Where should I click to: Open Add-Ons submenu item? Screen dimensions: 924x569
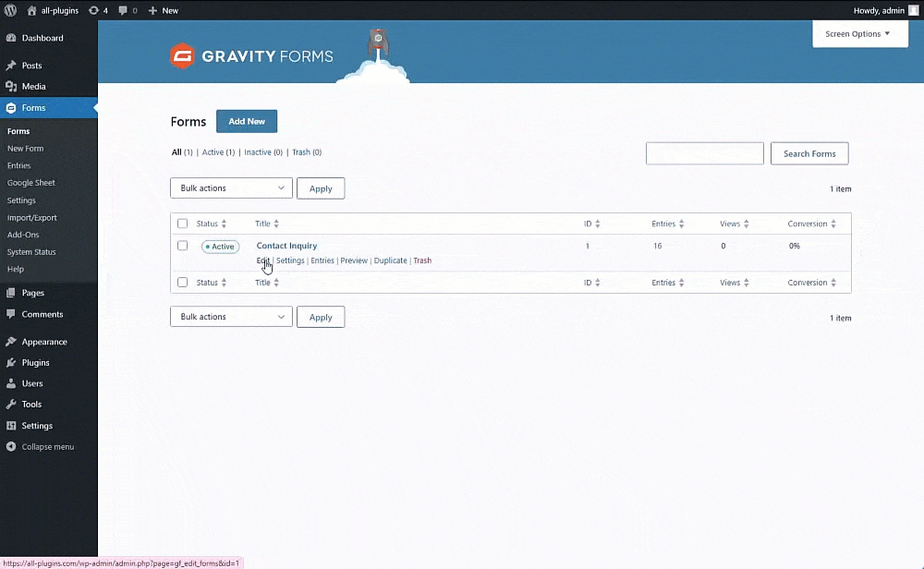point(23,235)
